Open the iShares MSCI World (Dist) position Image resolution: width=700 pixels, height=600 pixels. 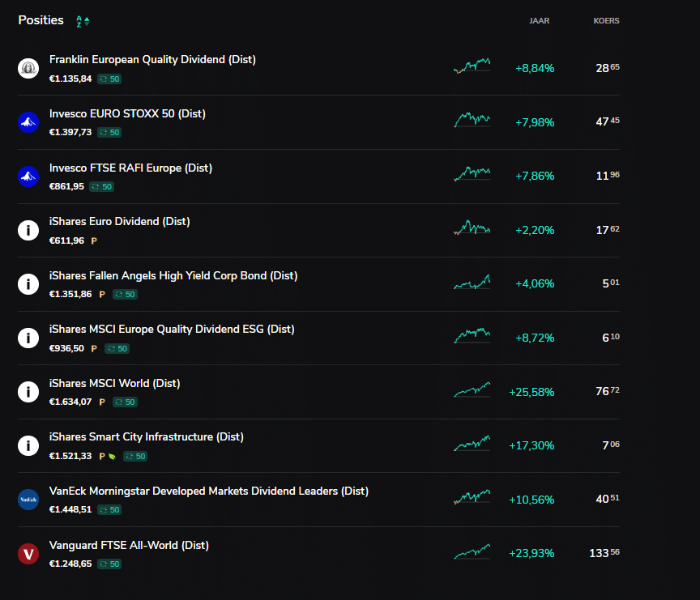click(318, 392)
